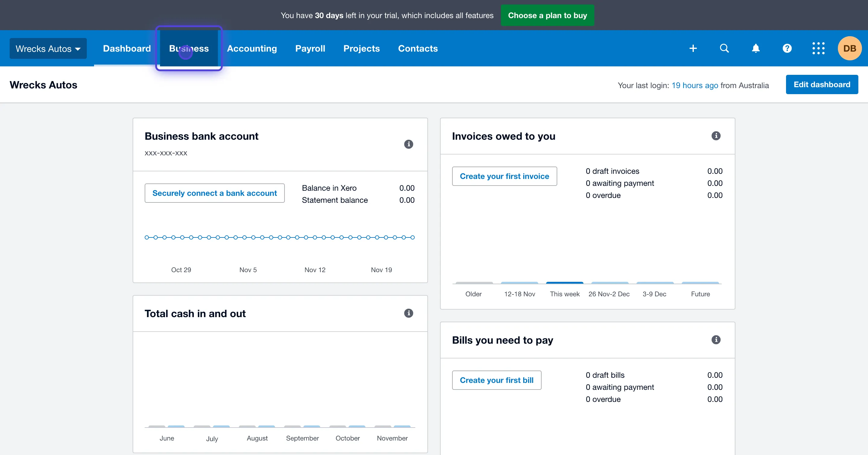Show info for Total cash in and out

(x=409, y=313)
